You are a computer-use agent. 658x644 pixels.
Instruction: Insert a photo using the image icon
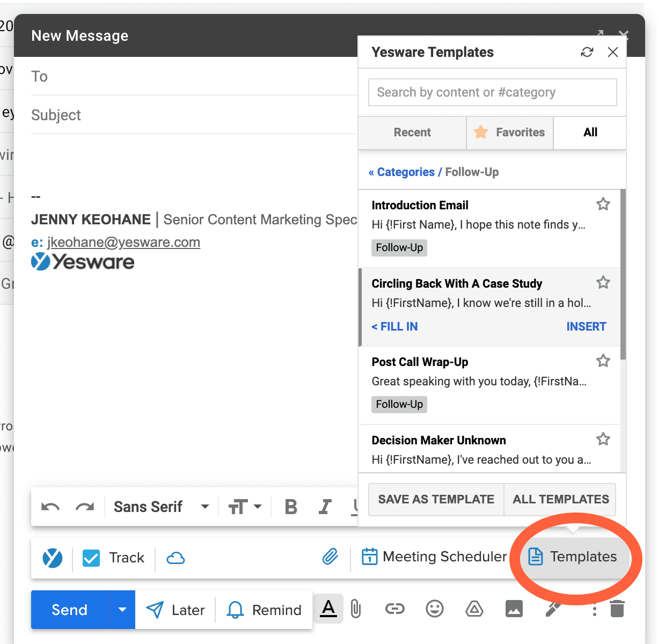pos(514,609)
